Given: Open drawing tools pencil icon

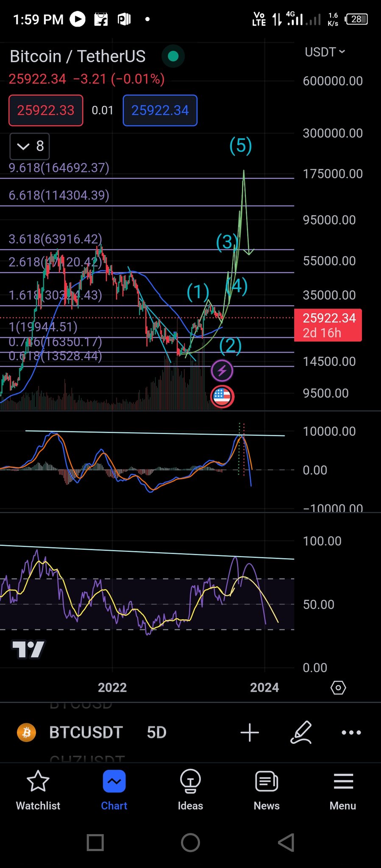Looking at the screenshot, I should tap(301, 732).
